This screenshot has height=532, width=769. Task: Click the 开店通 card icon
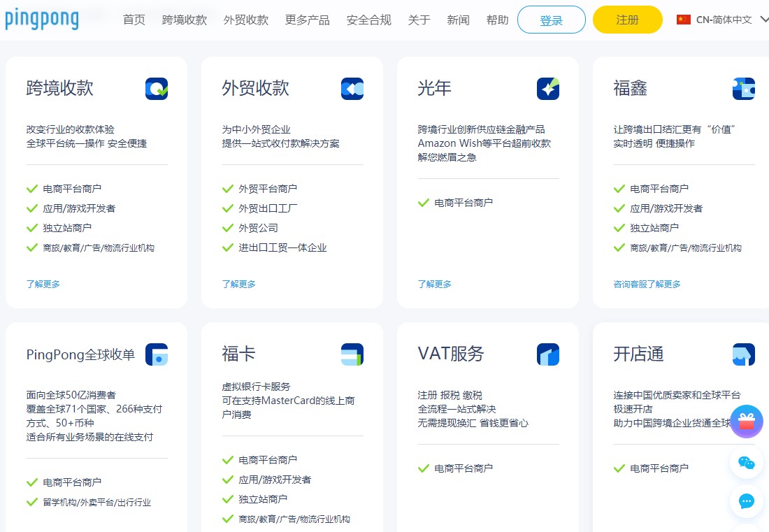point(744,354)
